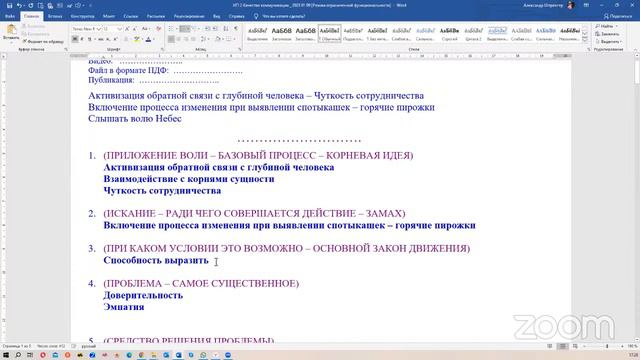Open the Выделить select dropdown
The height and width of the screenshot is (360, 640).
pos(608,42)
